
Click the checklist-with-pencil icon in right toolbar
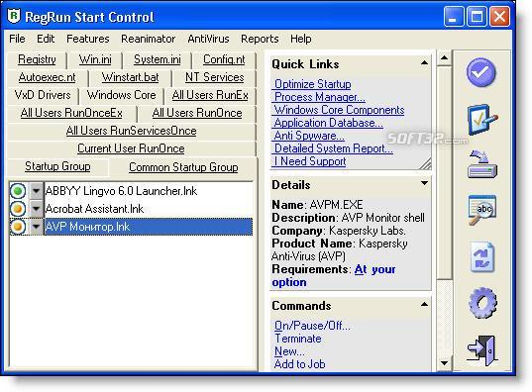pyautogui.click(x=482, y=119)
